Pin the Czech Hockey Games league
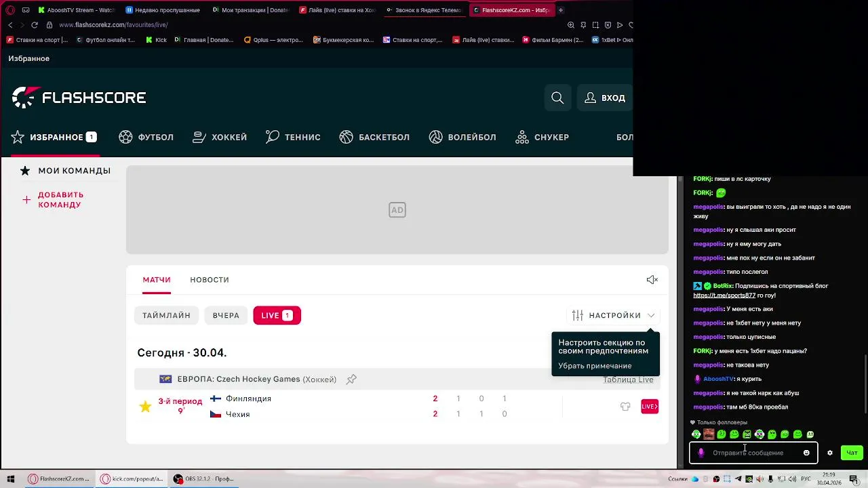This screenshot has height=488, width=868. point(351,380)
